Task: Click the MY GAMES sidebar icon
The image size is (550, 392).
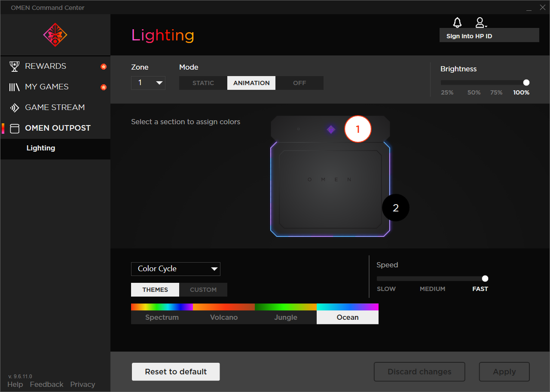Action: pyautogui.click(x=14, y=86)
